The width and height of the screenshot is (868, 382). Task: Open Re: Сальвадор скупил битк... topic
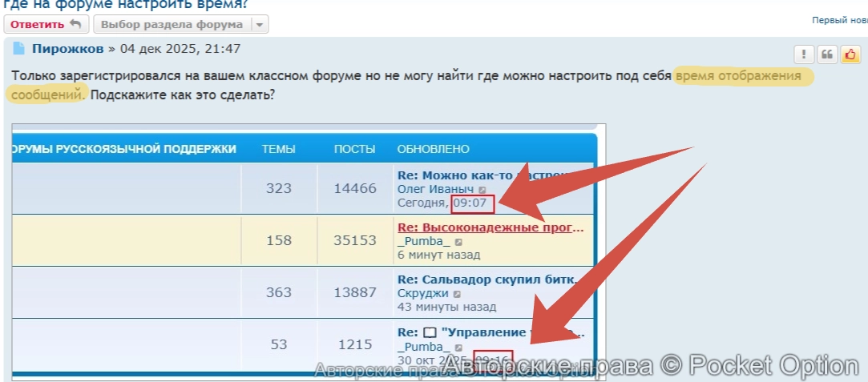click(487, 279)
